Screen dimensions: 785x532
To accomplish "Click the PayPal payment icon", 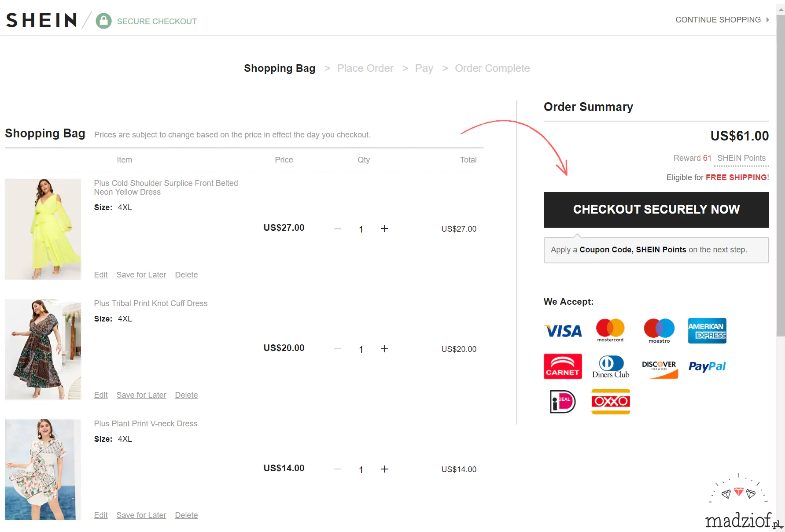I will click(x=707, y=366).
